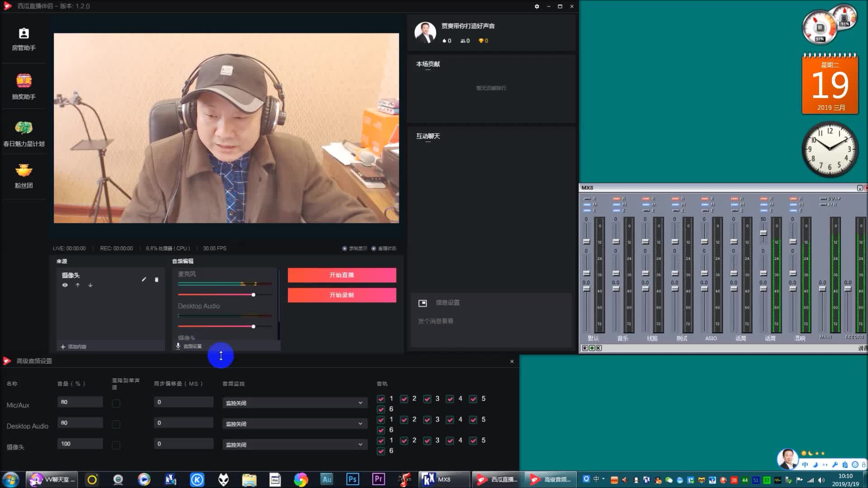
Task: Select the 录制显示 radio option
Action: 344,249
